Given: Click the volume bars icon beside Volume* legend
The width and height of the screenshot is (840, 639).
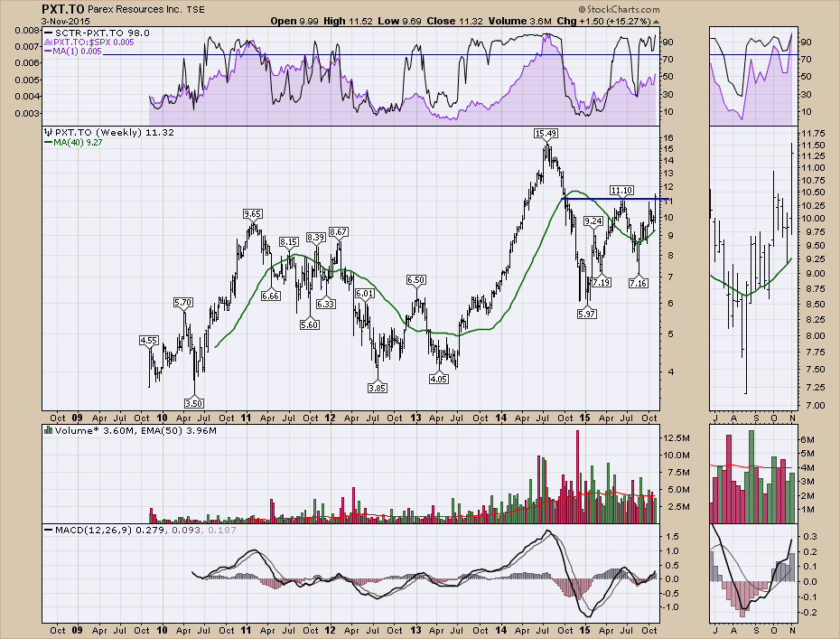Looking at the screenshot, I should coord(48,430).
